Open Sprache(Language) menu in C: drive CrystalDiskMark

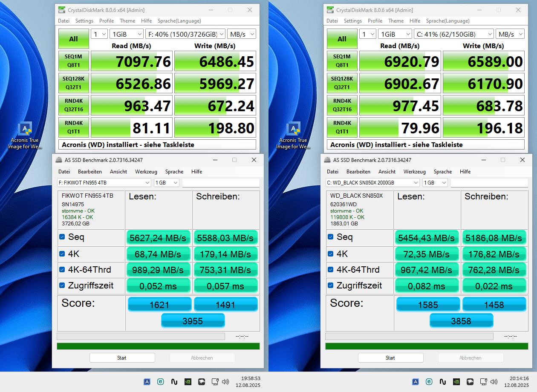click(448, 21)
